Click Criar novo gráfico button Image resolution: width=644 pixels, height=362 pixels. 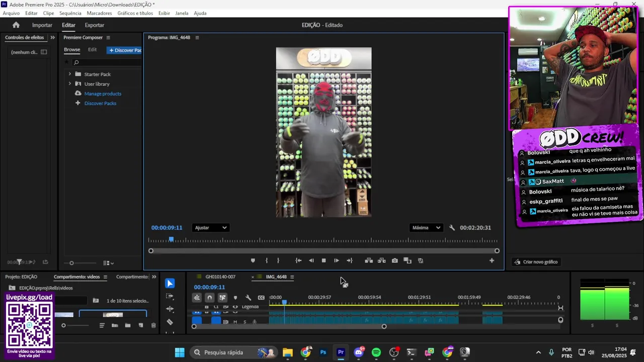coord(535,262)
